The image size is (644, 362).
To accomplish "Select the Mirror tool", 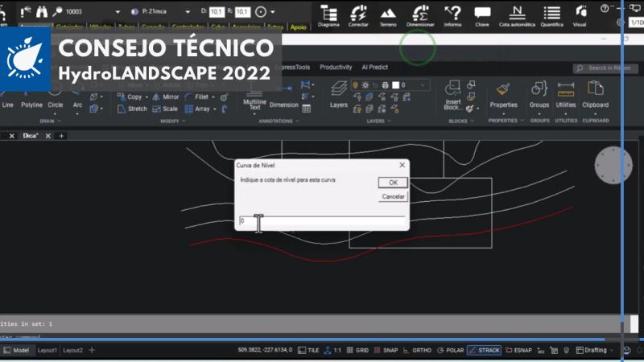I will [x=166, y=97].
